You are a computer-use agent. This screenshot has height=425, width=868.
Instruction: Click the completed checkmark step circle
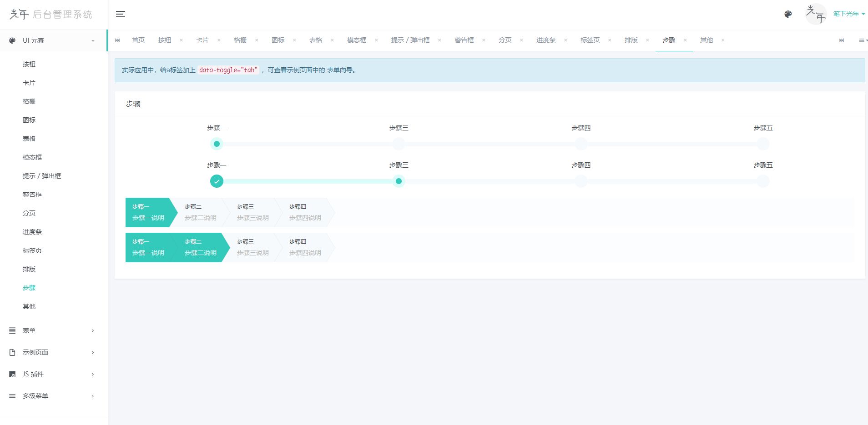pyautogui.click(x=217, y=181)
